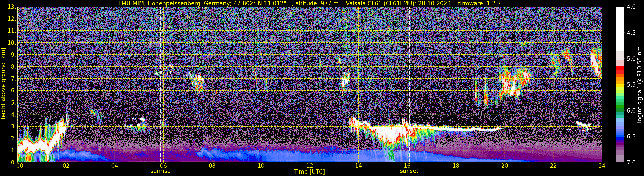The width and height of the screenshot is (644, 176).
Task: Click the '-5.5' colorbar tick label
Action: tap(630, 85)
